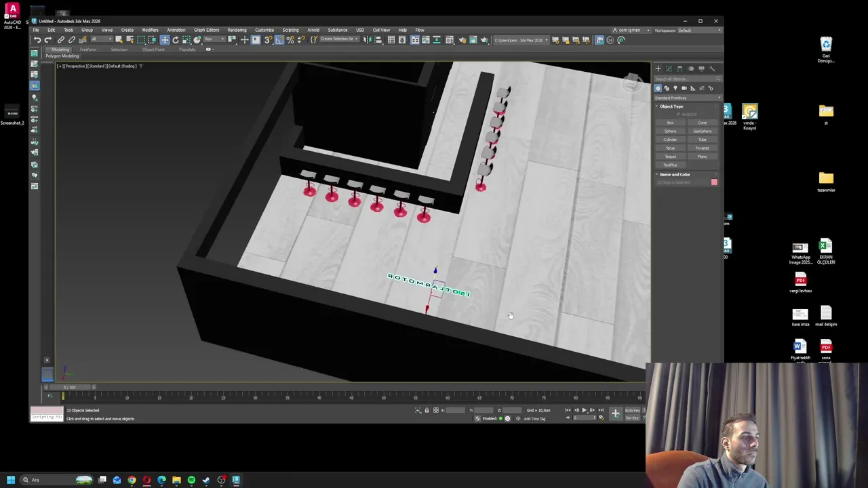
Task: Open the Motion tab in command panel
Action: [691, 68]
